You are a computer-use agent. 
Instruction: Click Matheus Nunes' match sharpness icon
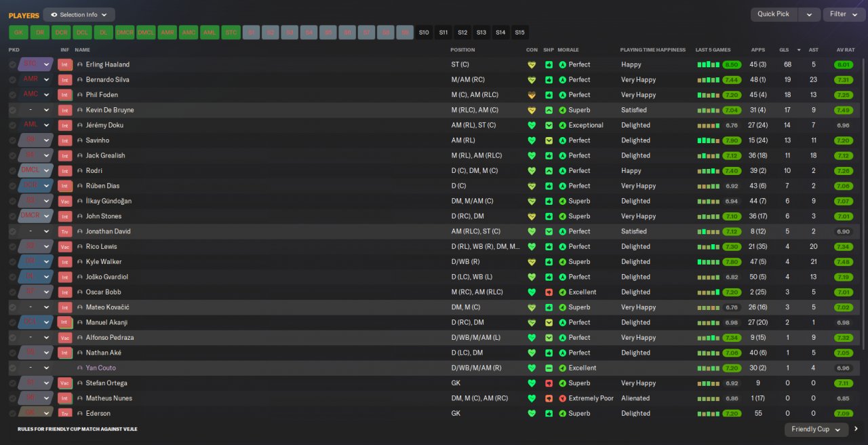(549, 399)
